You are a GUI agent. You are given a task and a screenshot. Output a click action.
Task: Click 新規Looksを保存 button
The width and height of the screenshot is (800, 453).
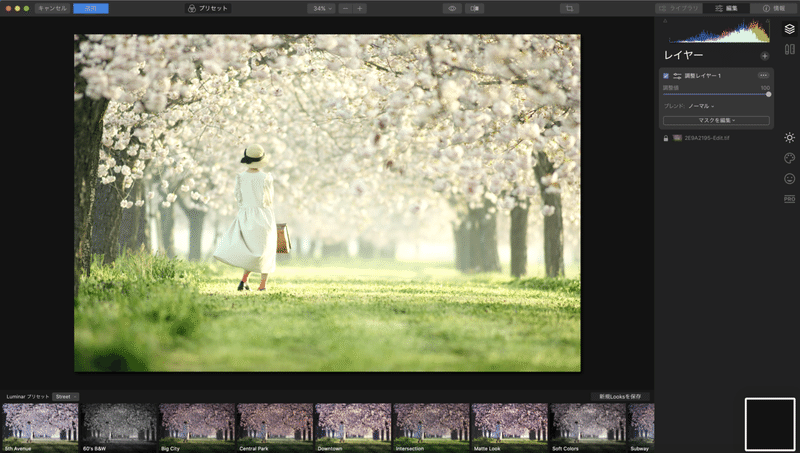tap(620, 396)
